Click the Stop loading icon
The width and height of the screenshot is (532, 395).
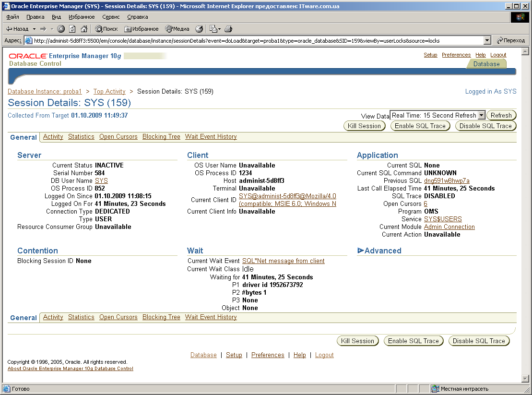[61, 29]
